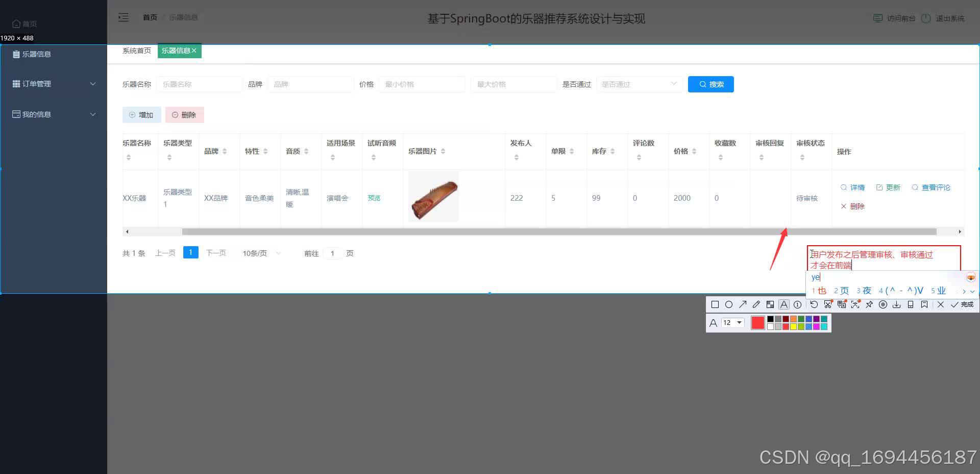Save screenshot with download icon
Image resolution: width=980 pixels, height=474 pixels.
click(x=896, y=304)
